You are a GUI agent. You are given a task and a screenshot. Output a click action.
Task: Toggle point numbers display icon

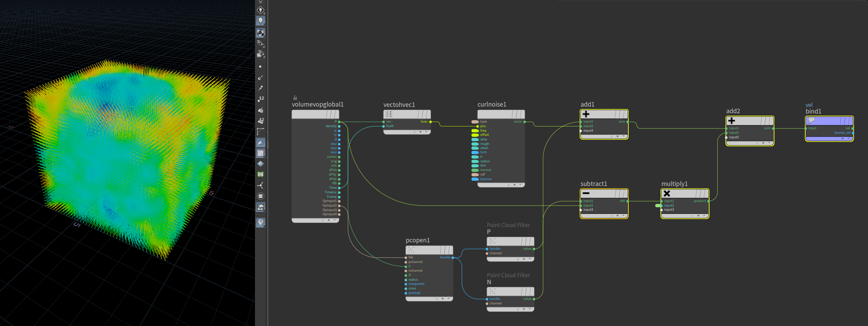(261, 99)
